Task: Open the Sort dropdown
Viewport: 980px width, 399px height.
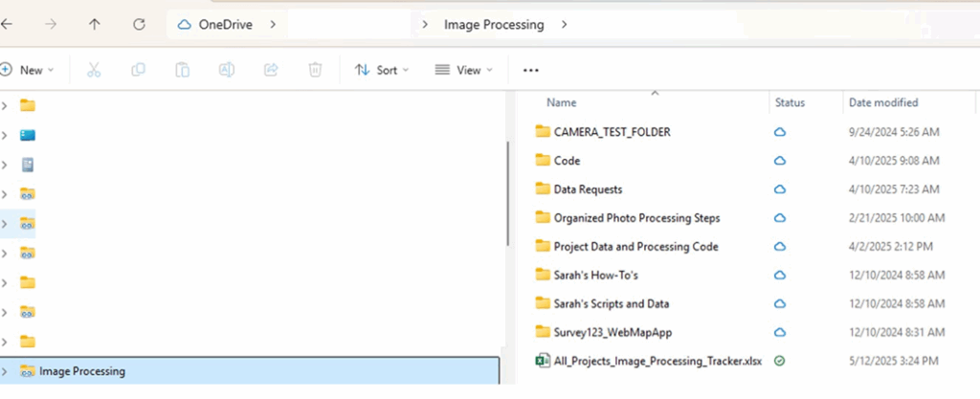Action: click(381, 70)
